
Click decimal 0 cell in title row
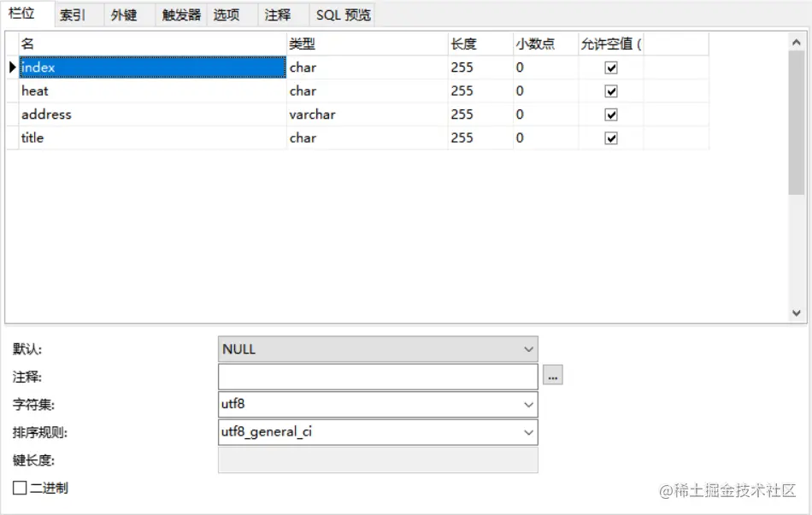pyautogui.click(x=546, y=138)
